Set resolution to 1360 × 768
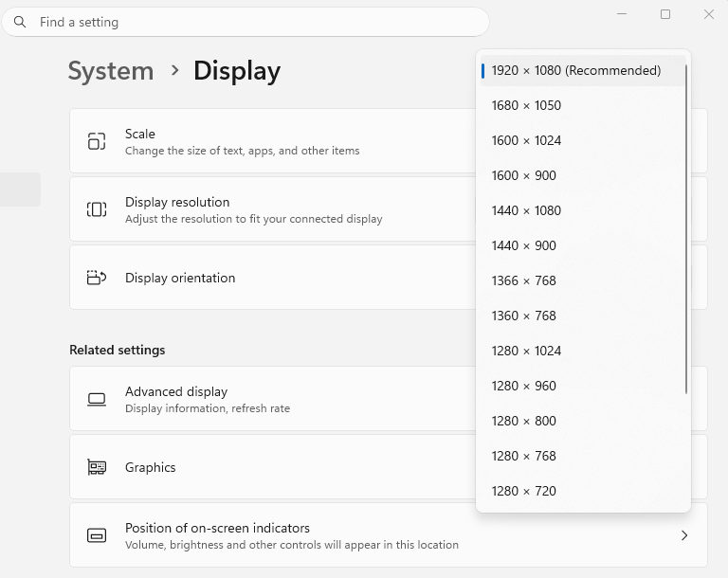 [583, 316]
